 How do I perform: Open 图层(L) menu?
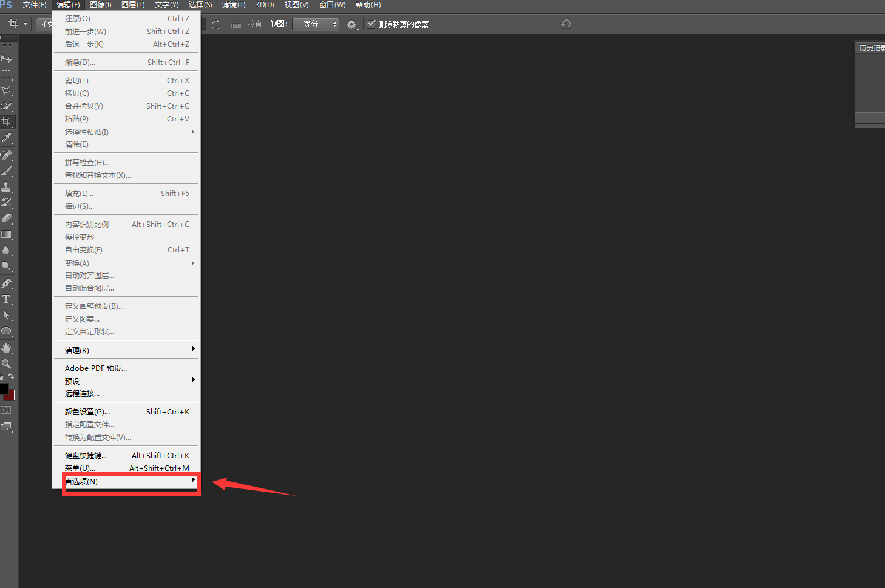(x=133, y=5)
